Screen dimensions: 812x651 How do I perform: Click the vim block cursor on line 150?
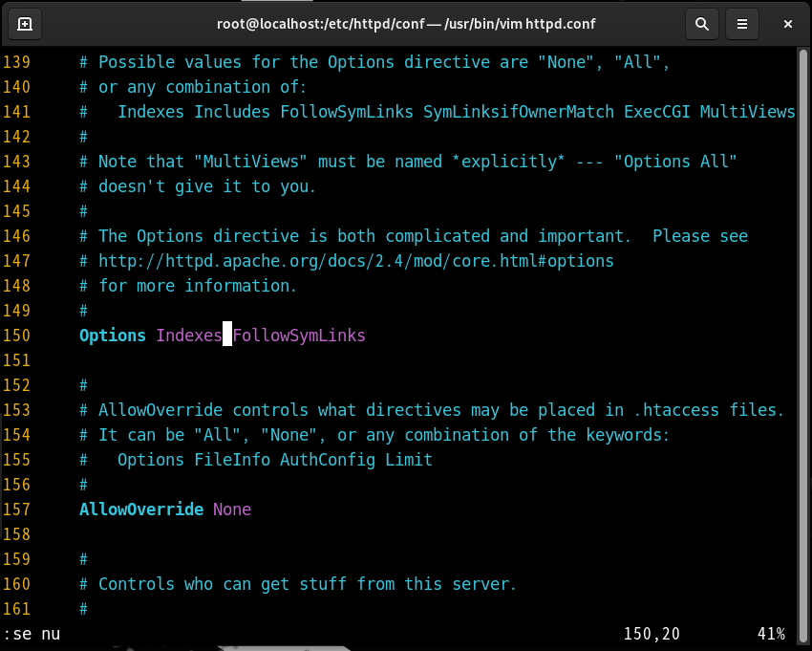click(227, 334)
